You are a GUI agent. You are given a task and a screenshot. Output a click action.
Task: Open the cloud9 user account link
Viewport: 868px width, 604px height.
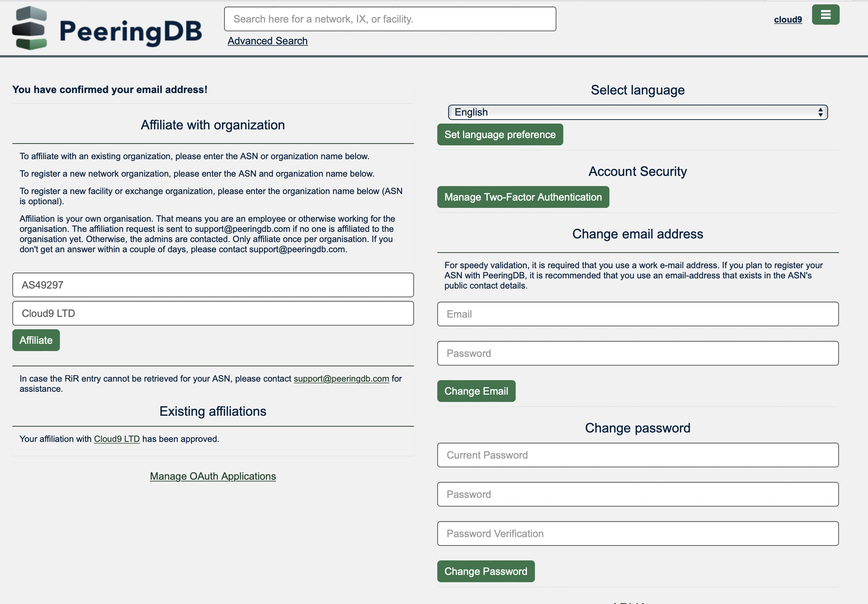(787, 20)
